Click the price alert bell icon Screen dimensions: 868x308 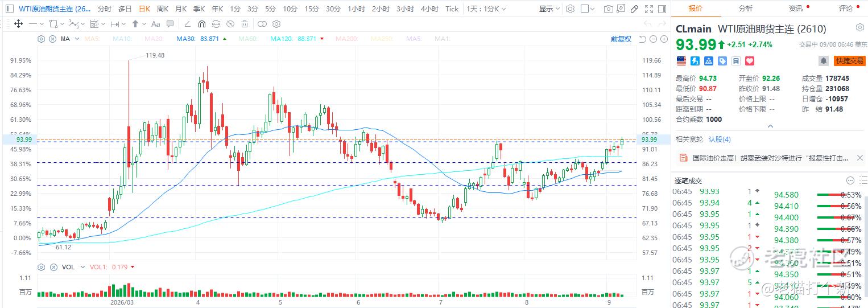824,60
